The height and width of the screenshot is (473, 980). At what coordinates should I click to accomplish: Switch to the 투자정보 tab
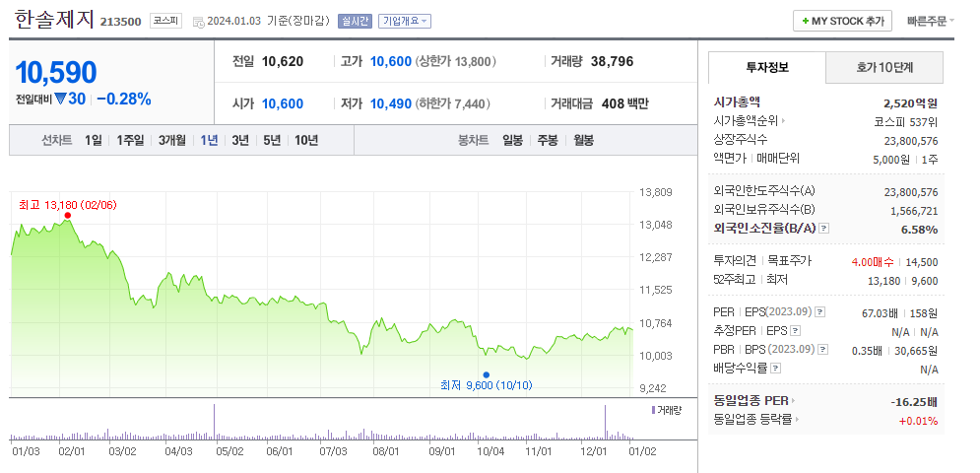(767, 68)
